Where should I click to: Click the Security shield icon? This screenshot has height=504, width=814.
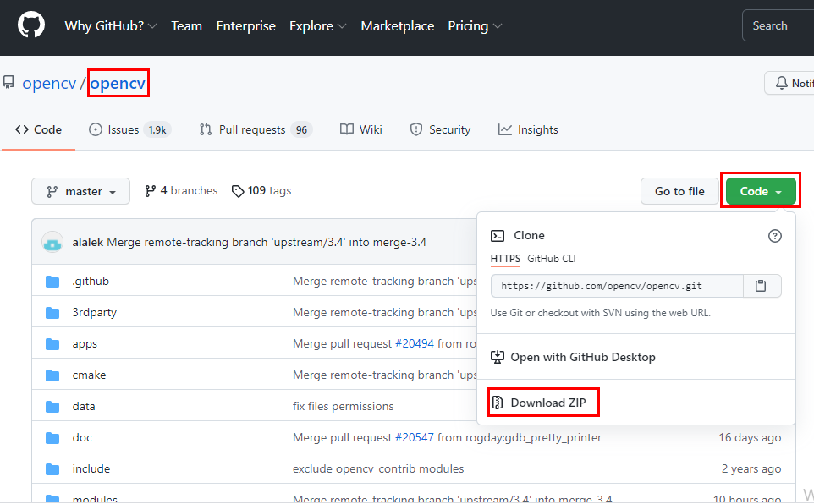tap(415, 129)
